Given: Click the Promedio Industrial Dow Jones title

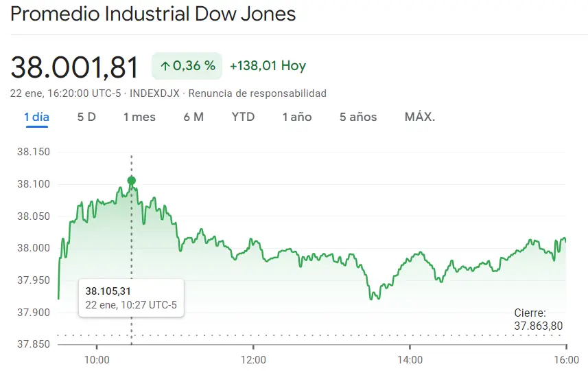Looking at the screenshot, I should [x=153, y=14].
